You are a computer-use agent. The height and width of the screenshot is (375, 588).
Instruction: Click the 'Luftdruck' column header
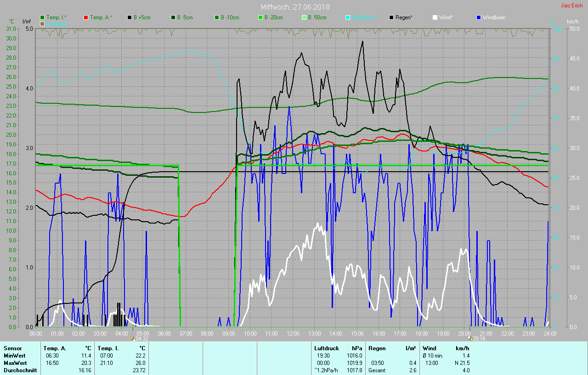[x=327, y=348]
